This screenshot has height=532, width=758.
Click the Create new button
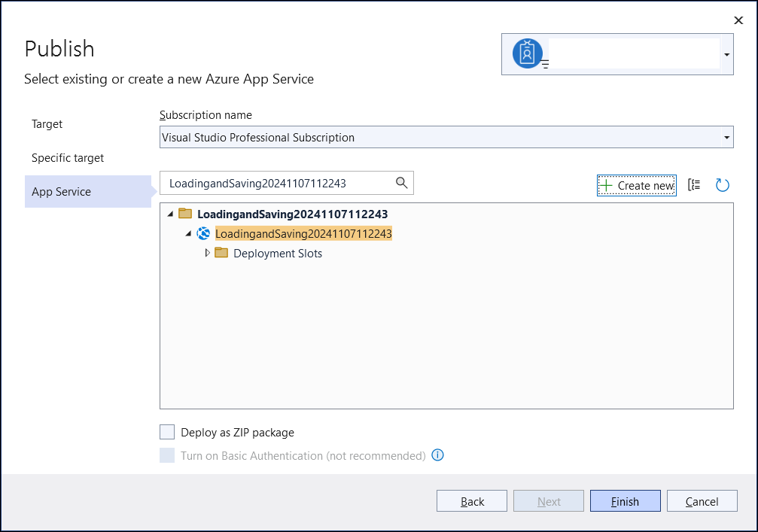click(x=636, y=186)
